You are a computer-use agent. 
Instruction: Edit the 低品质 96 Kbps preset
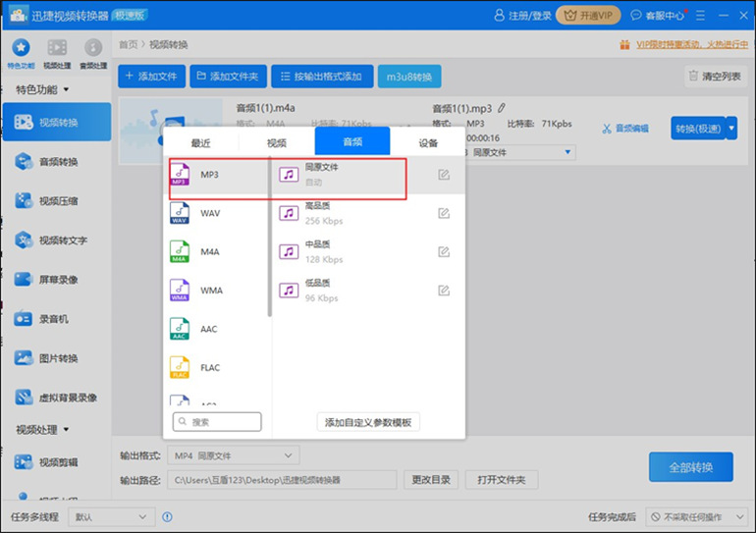444,291
